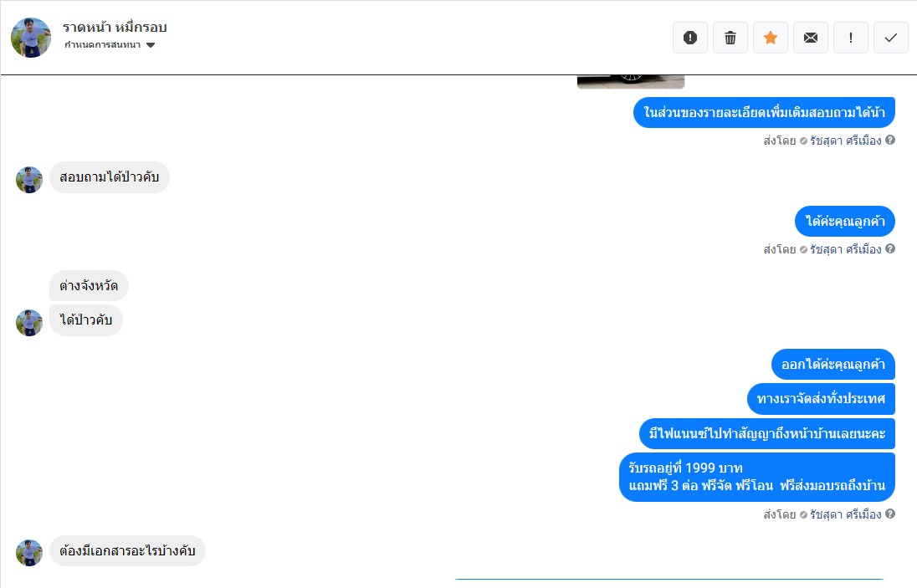The height and width of the screenshot is (588, 917).
Task: Click the spam report icon
Action: [690, 38]
